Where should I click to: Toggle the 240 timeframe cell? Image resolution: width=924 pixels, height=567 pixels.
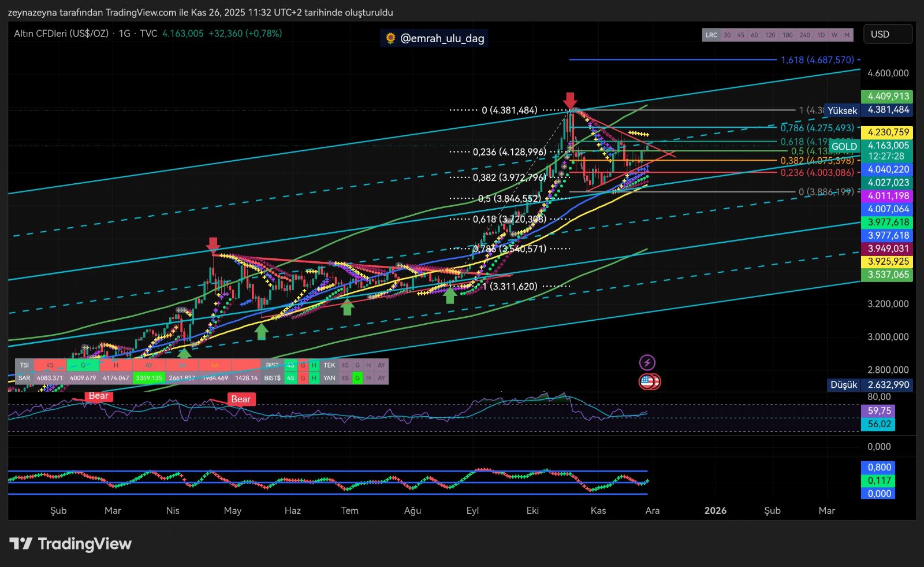804,35
